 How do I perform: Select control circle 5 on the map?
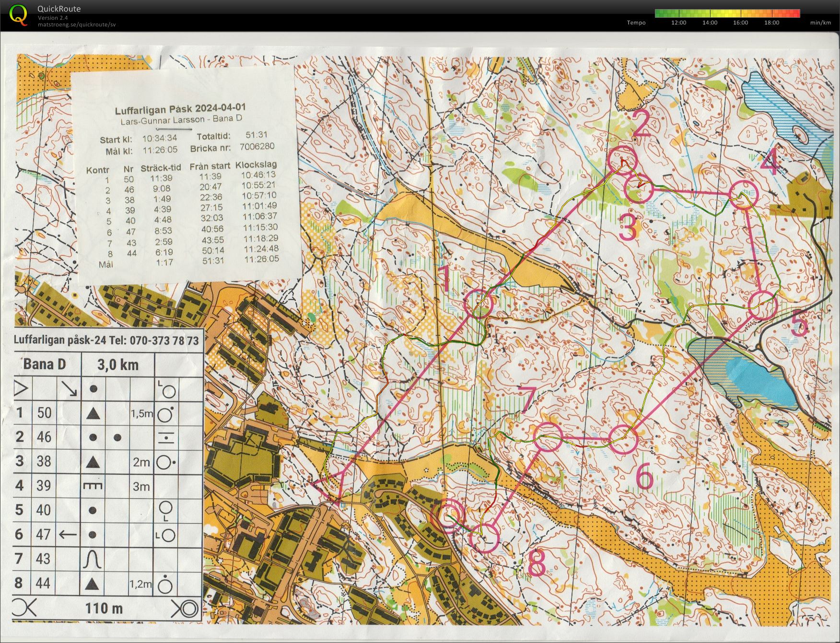(762, 305)
